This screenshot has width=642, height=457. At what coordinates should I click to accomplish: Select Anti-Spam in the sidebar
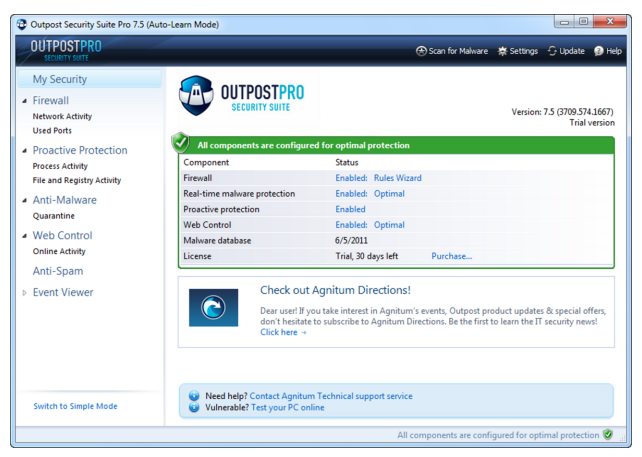58,271
